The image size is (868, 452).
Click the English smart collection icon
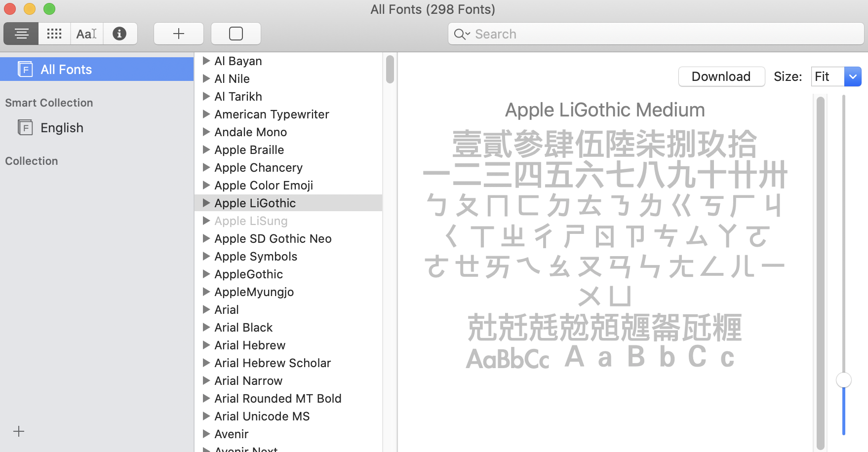[25, 127]
